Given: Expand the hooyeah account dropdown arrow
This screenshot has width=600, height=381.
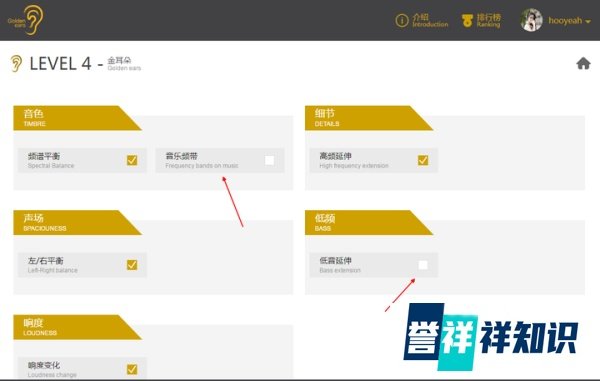Looking at the screenshot, I should 588,21.
